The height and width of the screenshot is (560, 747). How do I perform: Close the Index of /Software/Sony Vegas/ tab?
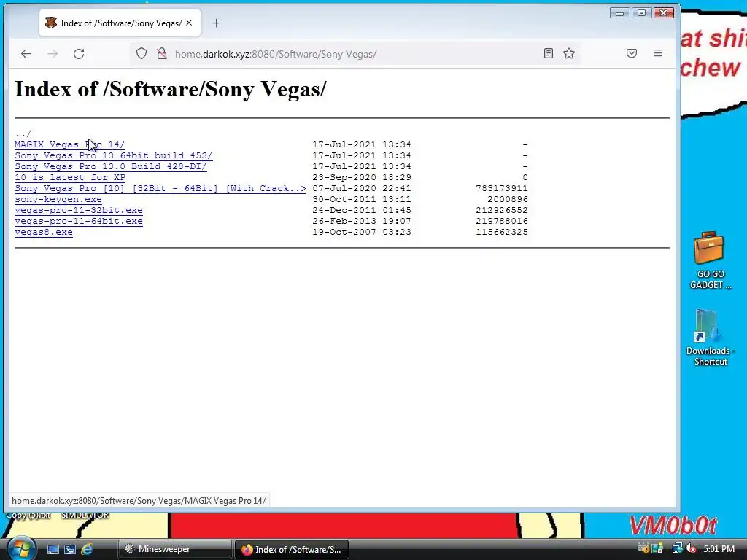pyautogui.click(x=189, y=23)
